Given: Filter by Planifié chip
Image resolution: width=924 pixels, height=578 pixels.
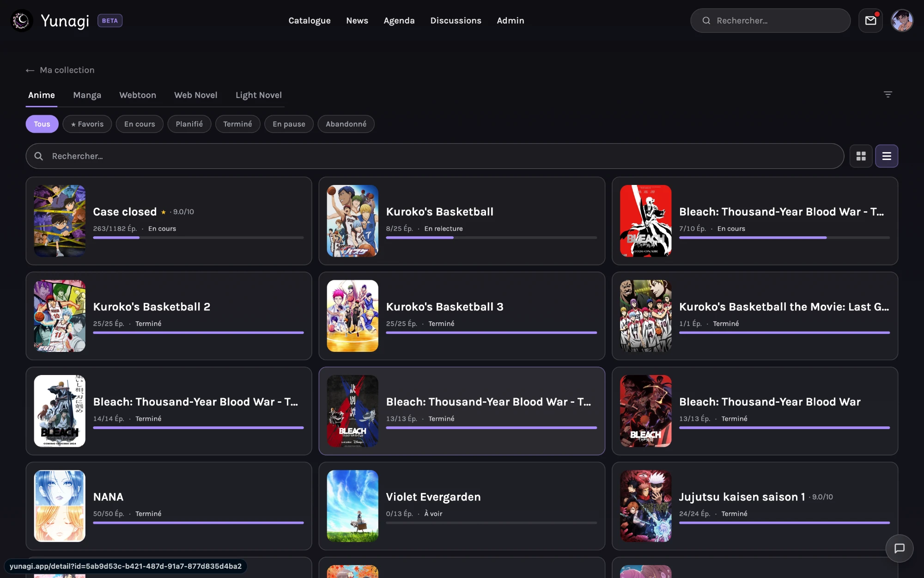Looking at the screenshot, I should click(189, 124).
